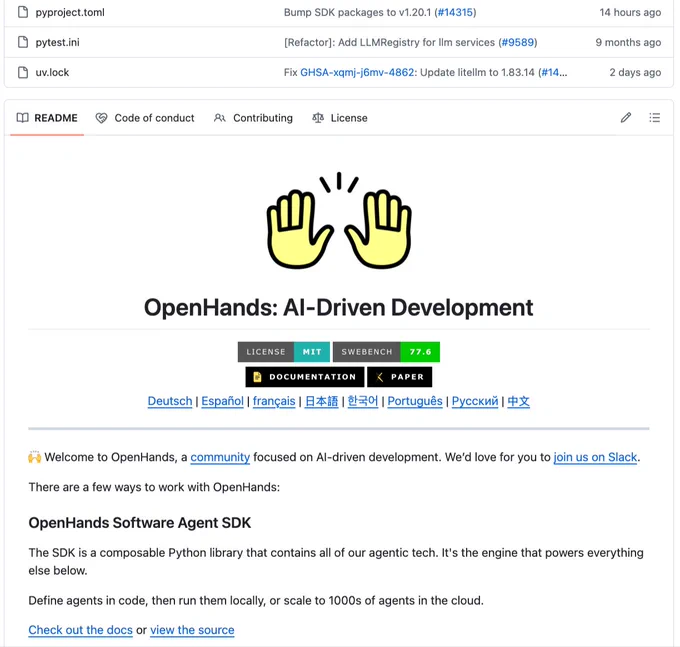Viewport: 680px width, 647px height.
Task: Switch to the Contributing tab
Action: point(253,118)
